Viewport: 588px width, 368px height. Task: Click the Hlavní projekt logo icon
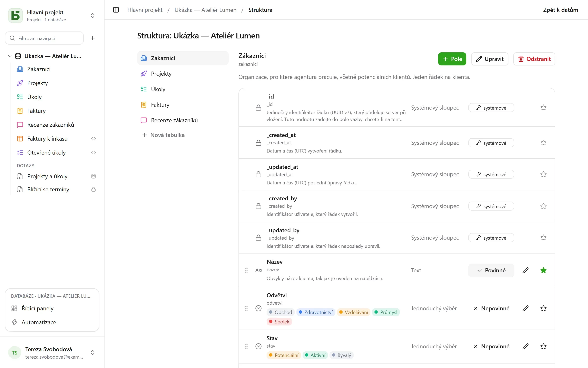pyautogui.click(x=16, y=16)
